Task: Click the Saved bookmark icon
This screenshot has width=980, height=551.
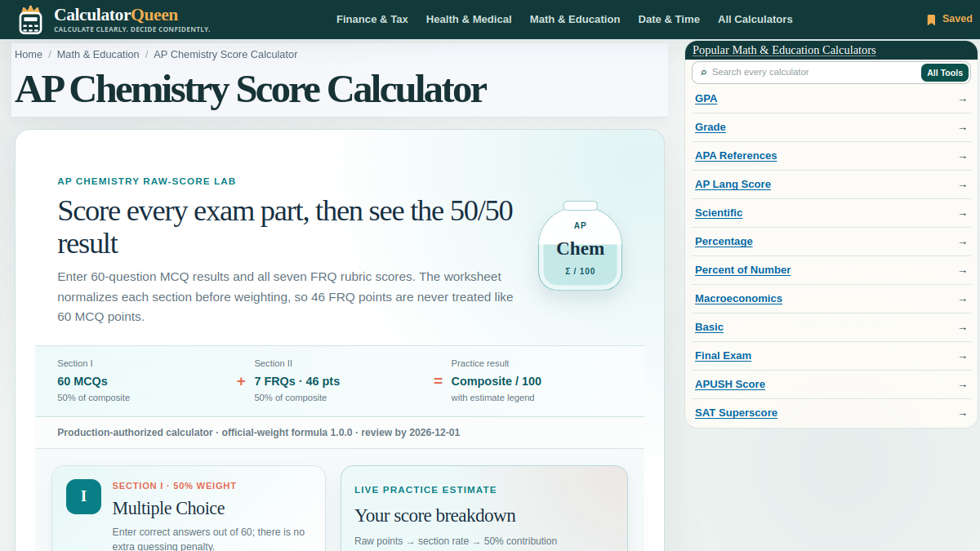Action: point(931,20)
